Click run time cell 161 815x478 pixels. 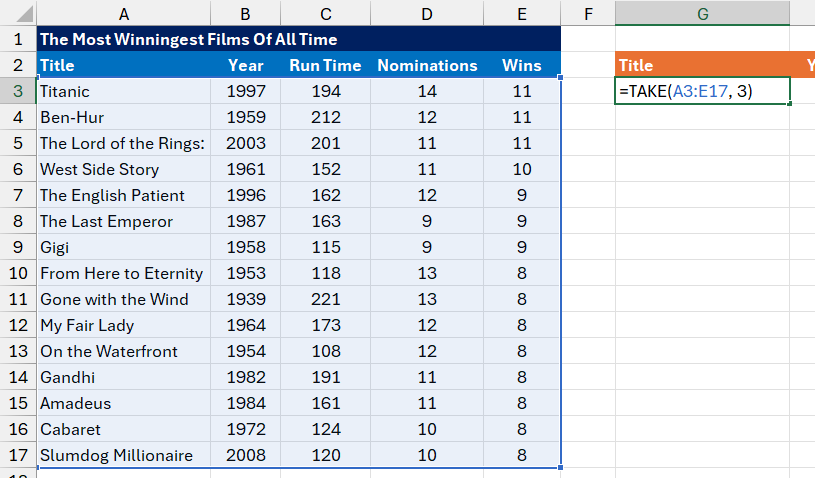[x=326, y=403]
